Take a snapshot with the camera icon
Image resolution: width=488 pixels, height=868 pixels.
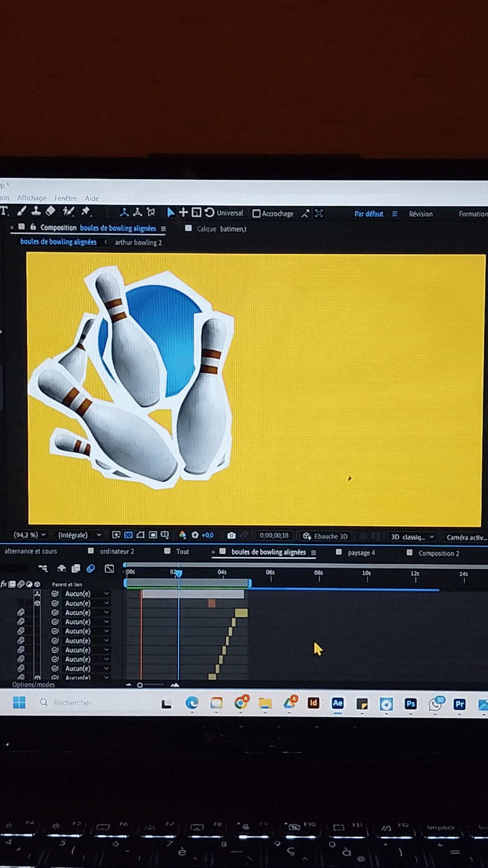231,535
